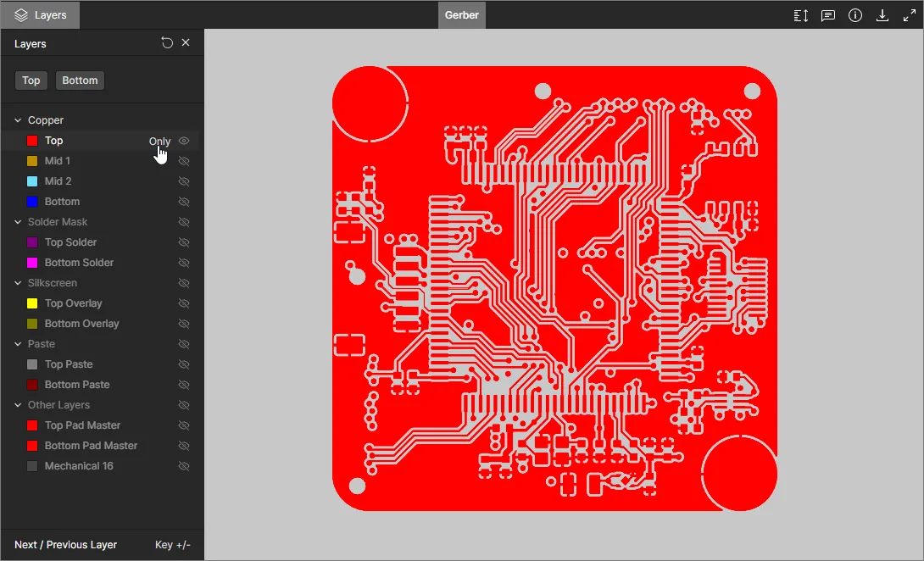Click the purple Top Solder swatch
924x561 pixels.
32,242
